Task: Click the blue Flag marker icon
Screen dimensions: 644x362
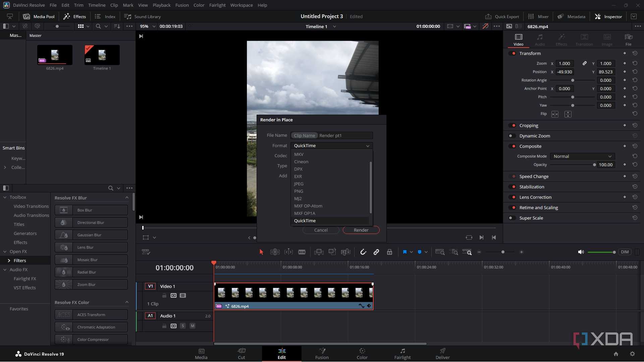Action: click(405, 252)
